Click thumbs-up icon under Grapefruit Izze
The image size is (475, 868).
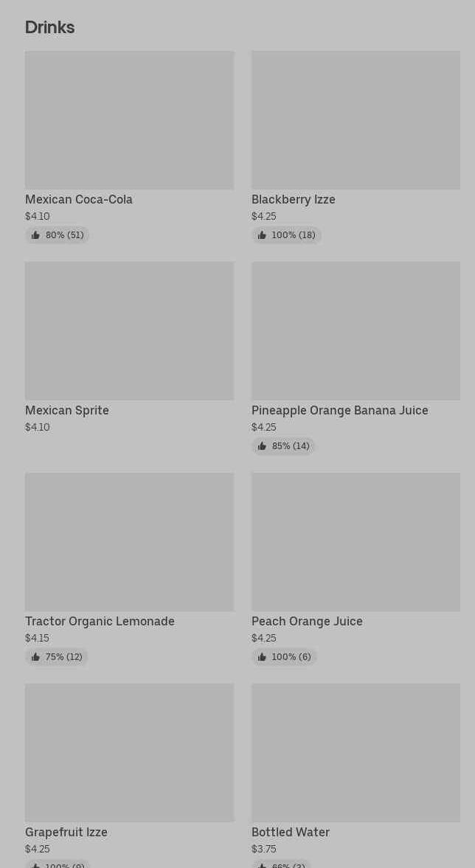click(x=35, y=864)
